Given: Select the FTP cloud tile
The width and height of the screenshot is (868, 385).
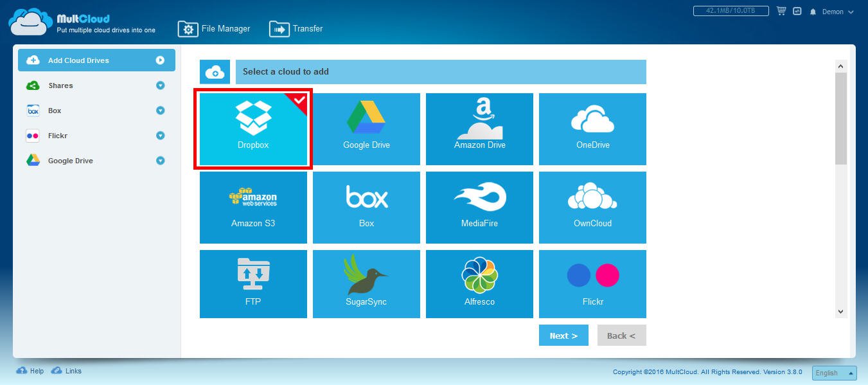Looking at the screenshot, I should (253, 284).
